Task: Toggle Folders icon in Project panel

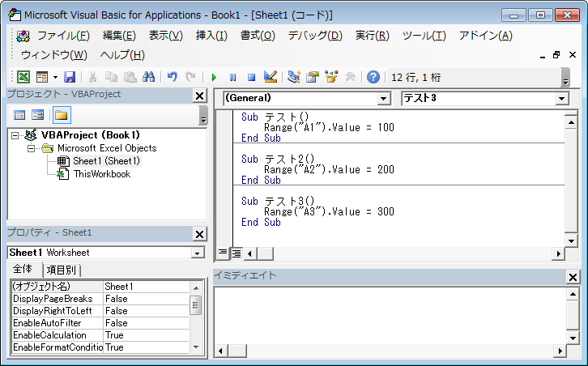Action: coord(62,115)
